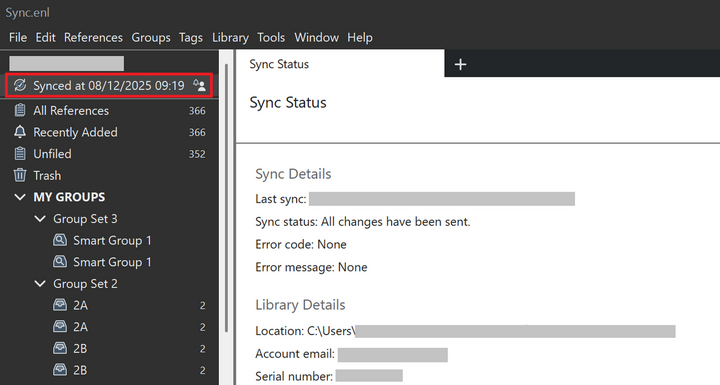Click the Trash bin icon
The height and width of the screenshot is (385, 720).
pyautogui.click(x=20, y=175)
